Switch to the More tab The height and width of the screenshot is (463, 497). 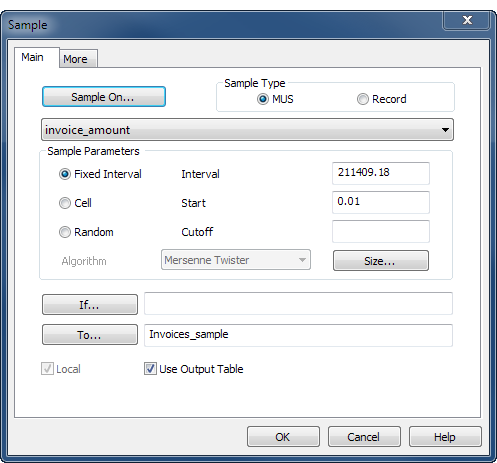point(78,59)
